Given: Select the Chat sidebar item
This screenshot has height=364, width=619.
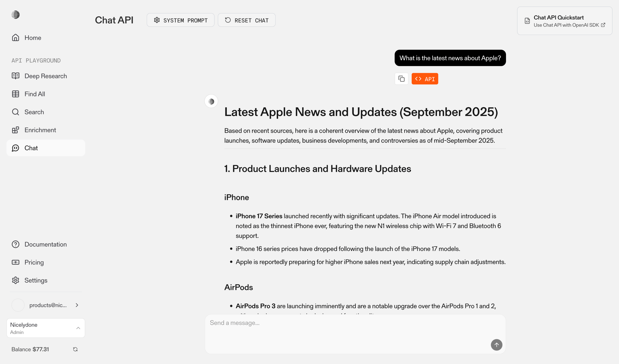Looking at the screenshot, I should tap(46, 148).
